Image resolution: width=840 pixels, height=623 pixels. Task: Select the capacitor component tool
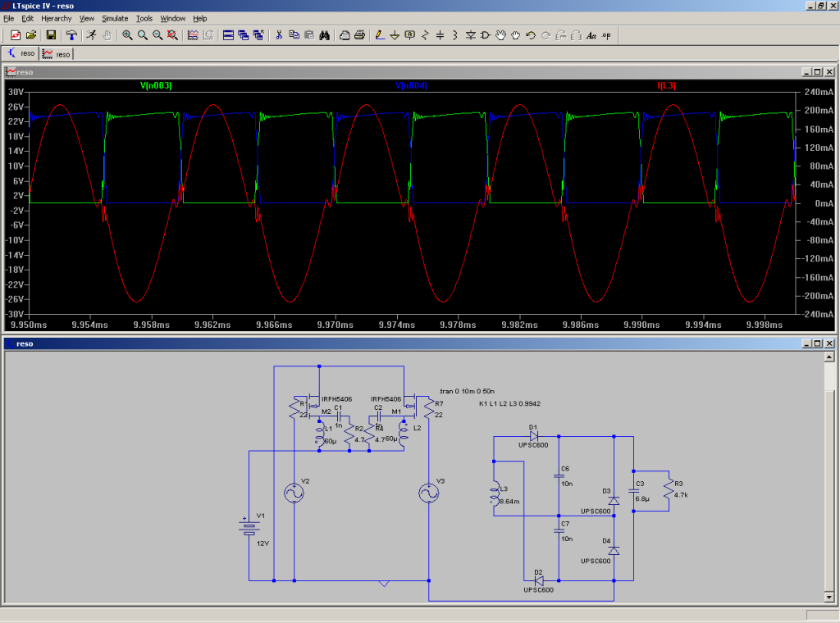coord(440,35)
